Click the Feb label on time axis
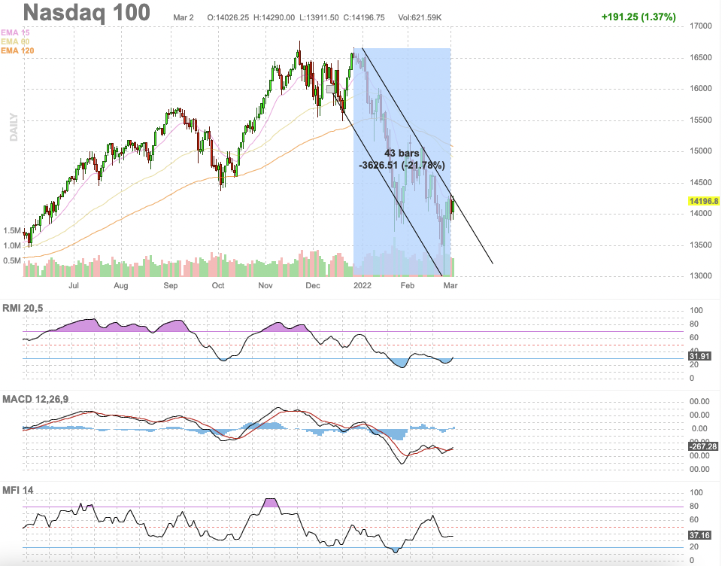The height and width of the screenshot is (566, 728). point(407,285)
